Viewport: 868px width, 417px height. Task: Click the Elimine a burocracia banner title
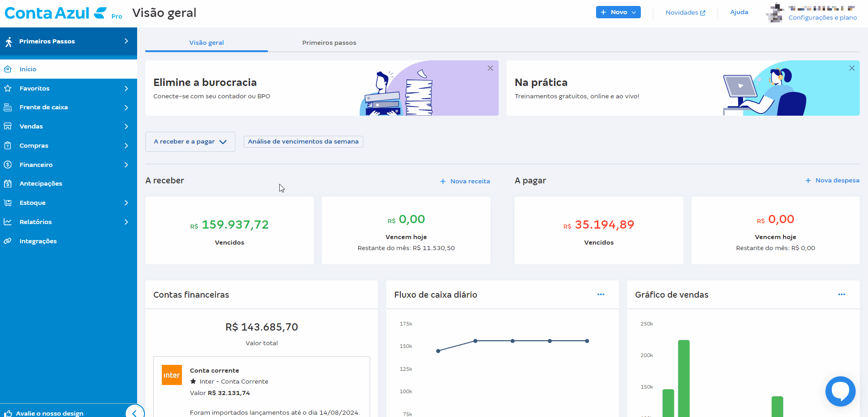205,83
